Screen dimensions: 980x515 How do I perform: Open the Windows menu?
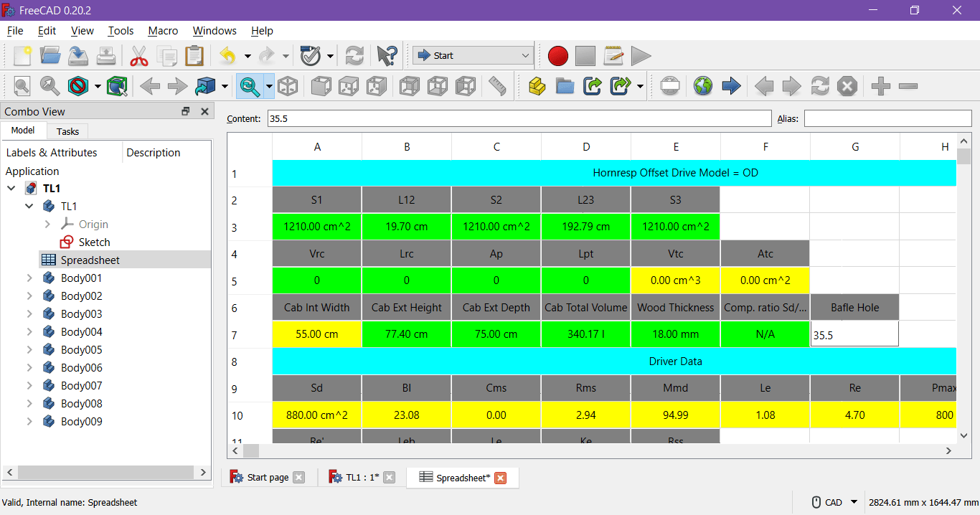click(x=215, y=31)
